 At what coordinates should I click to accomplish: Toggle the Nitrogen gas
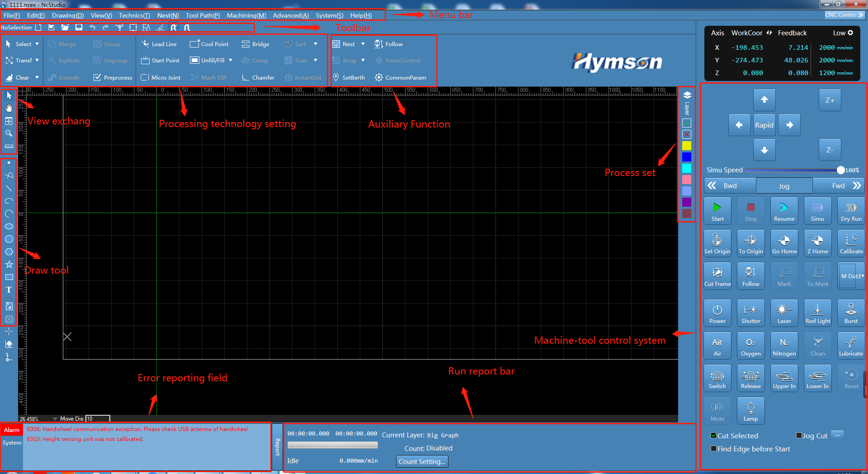coord(784,346)
